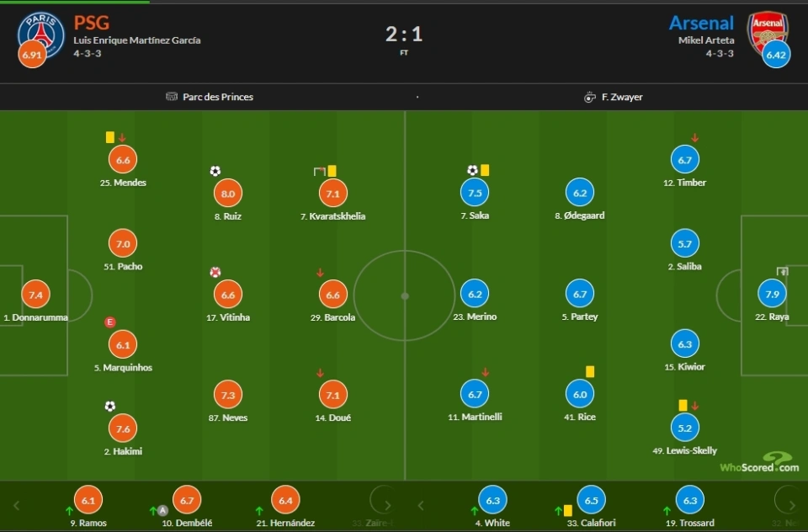Click the stadium icon beside Parc des Princes
This screenshot has height=532, width=808.
click(x=172, y=97)
